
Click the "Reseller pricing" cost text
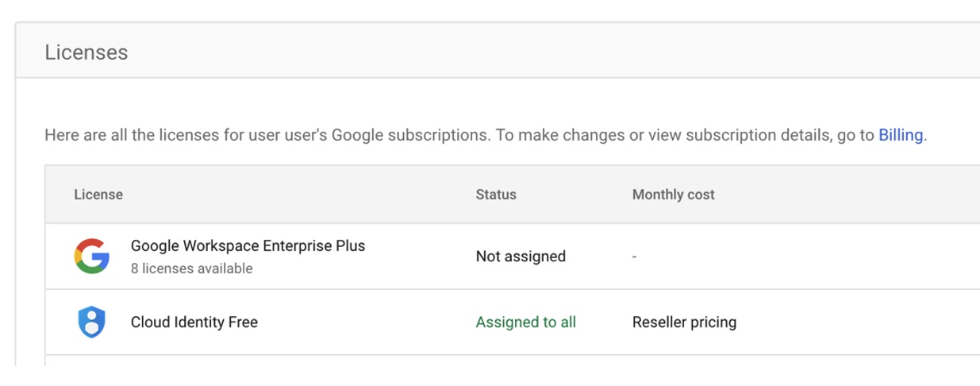[x=685, y=322]
